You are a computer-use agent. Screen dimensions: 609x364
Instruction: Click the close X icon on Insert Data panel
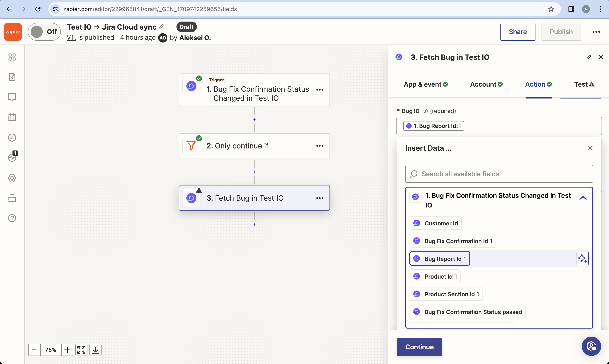click(x=590, y=148)
